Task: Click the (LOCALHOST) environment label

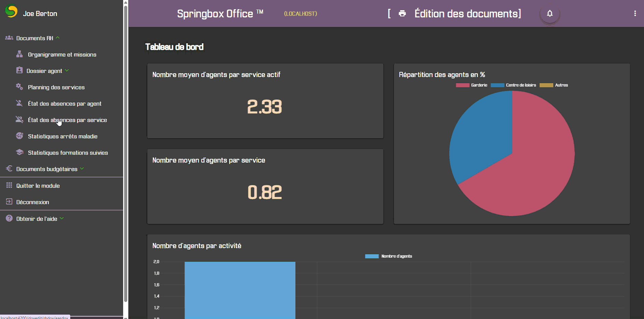Action: (x=301, y=14)
